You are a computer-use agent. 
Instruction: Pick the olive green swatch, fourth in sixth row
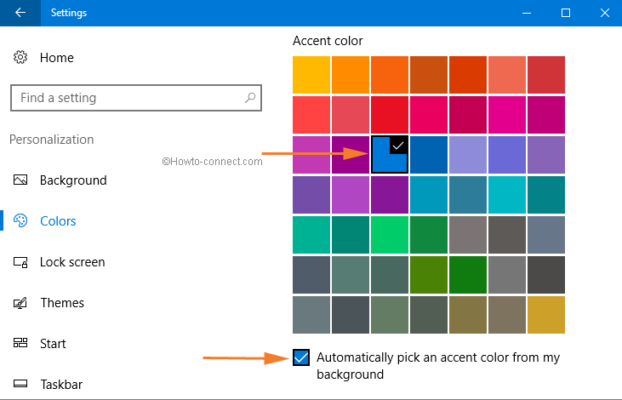click(429, 275)
